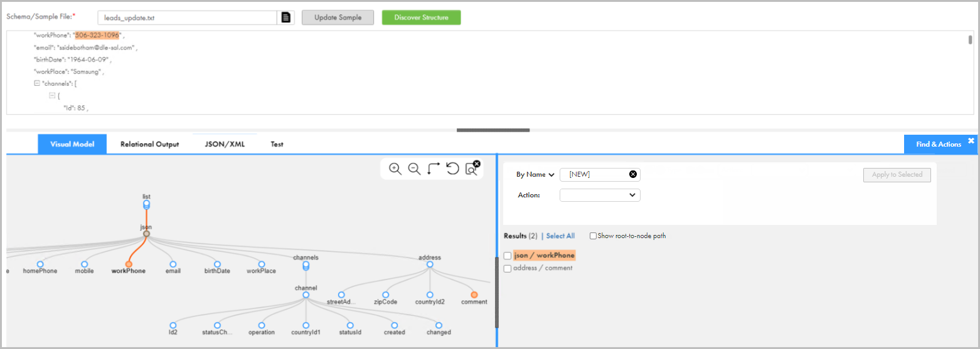Screen dimensions: 980x349
Task: Open the By Name search type dropdown
Action: 535,175
